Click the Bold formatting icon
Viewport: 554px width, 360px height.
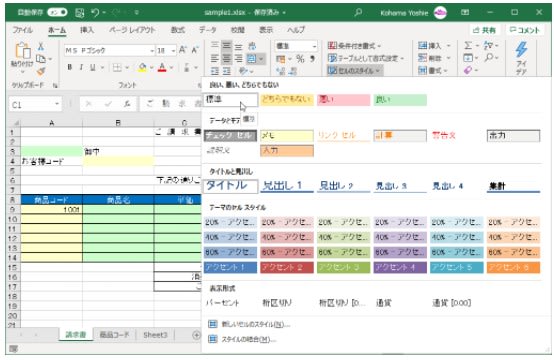point(70,67)
